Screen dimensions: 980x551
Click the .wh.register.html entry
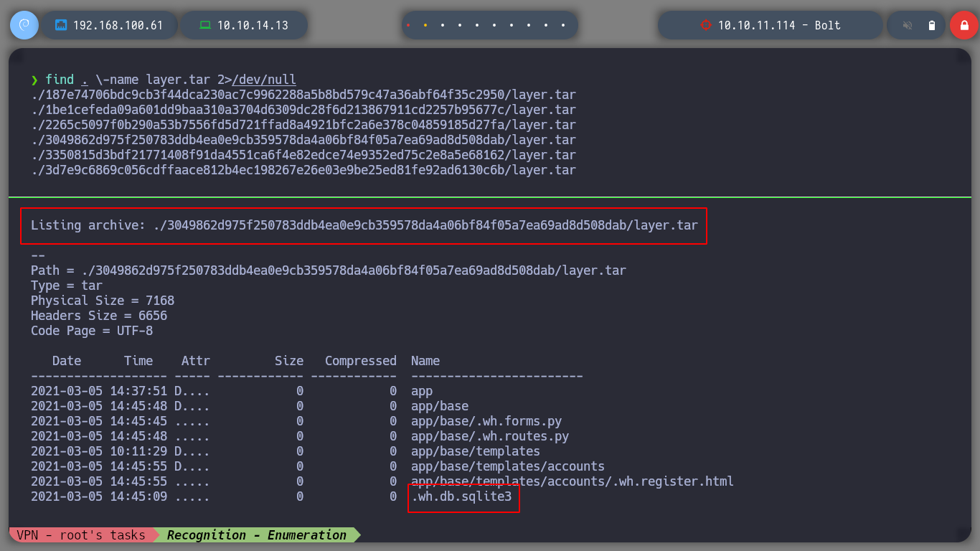click(x=573, y=481)
